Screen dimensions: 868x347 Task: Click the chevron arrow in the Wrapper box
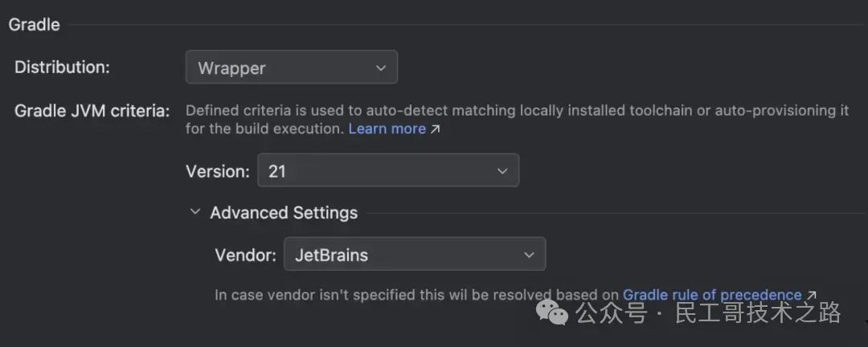(x=380, y=67)
